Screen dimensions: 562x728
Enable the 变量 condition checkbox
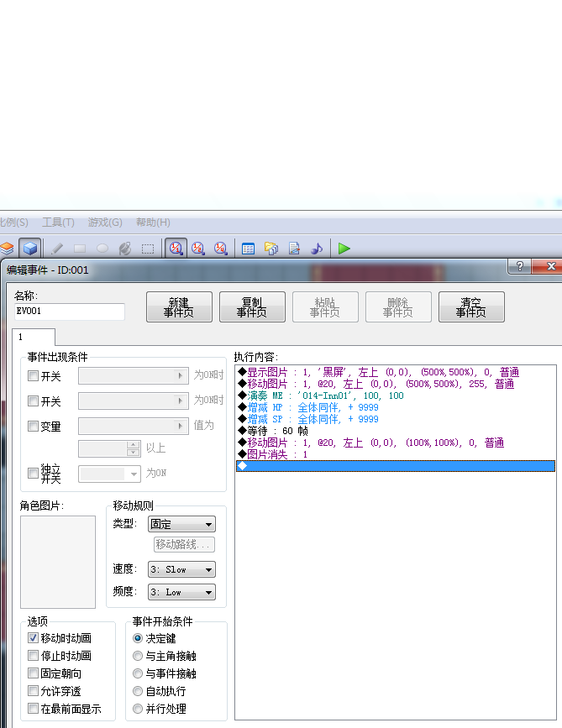point(33,426)
